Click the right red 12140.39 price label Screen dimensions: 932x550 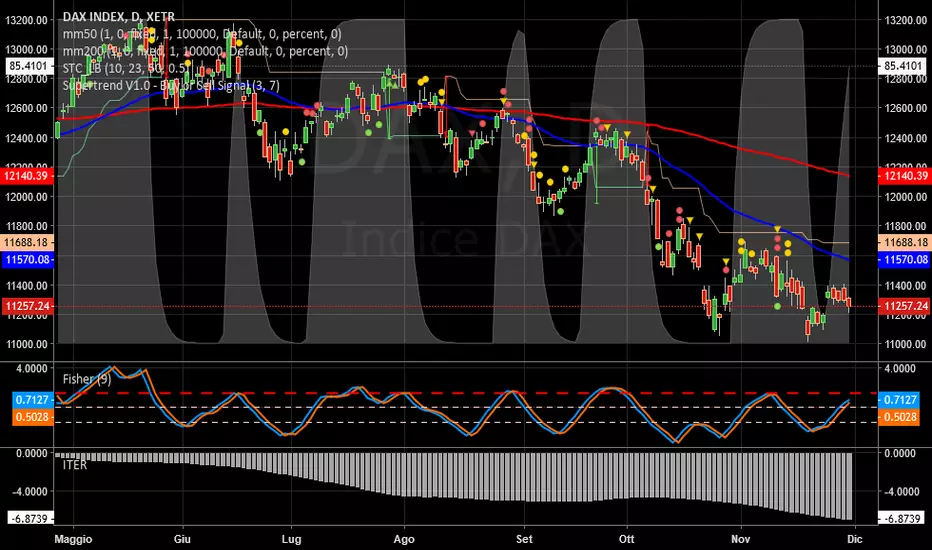(905, 175)
